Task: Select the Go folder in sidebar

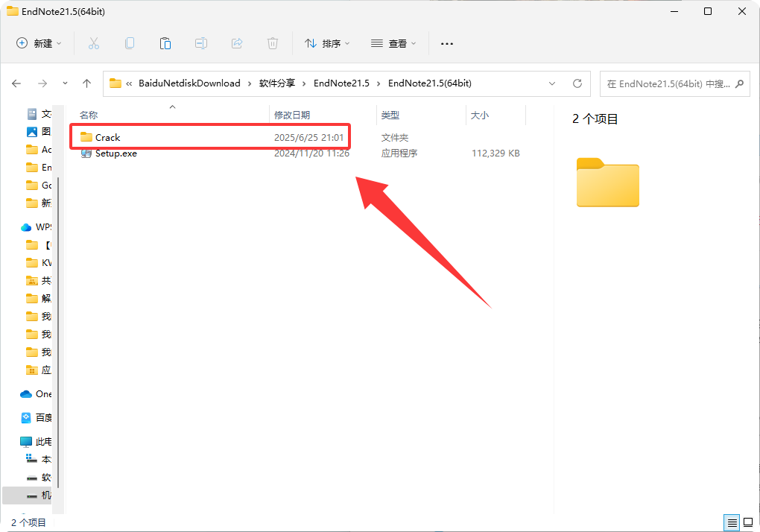Action: point(38,186)
